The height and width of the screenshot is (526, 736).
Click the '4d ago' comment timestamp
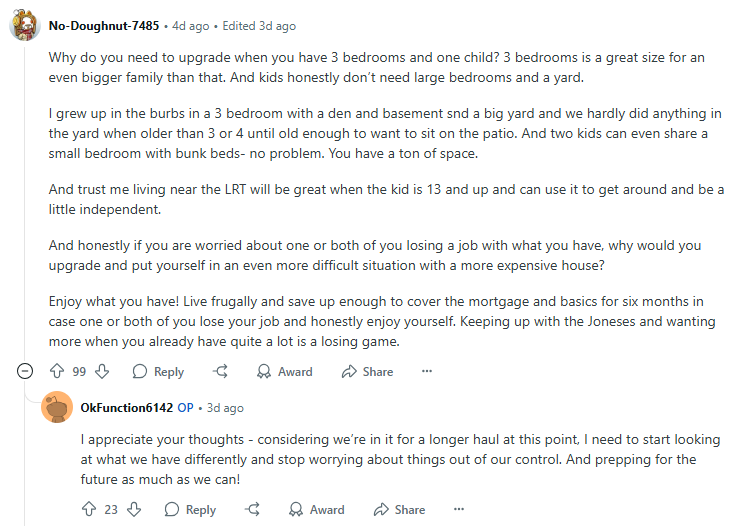(x=191, y=26)
